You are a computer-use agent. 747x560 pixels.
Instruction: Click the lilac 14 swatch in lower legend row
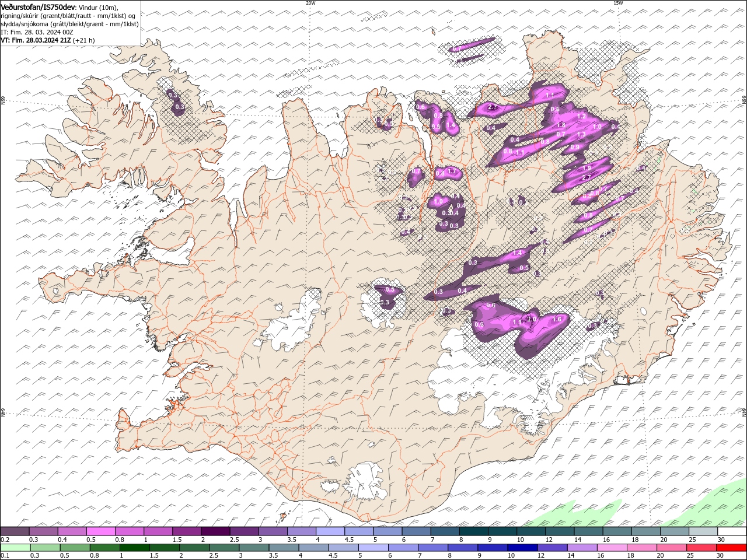click(583, 548)
